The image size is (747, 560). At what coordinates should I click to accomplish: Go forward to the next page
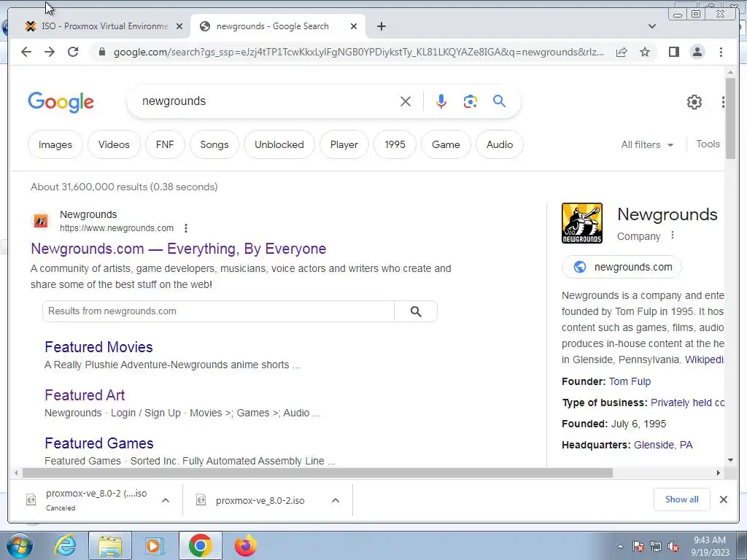pyautogui.click(x=50, y=52)
